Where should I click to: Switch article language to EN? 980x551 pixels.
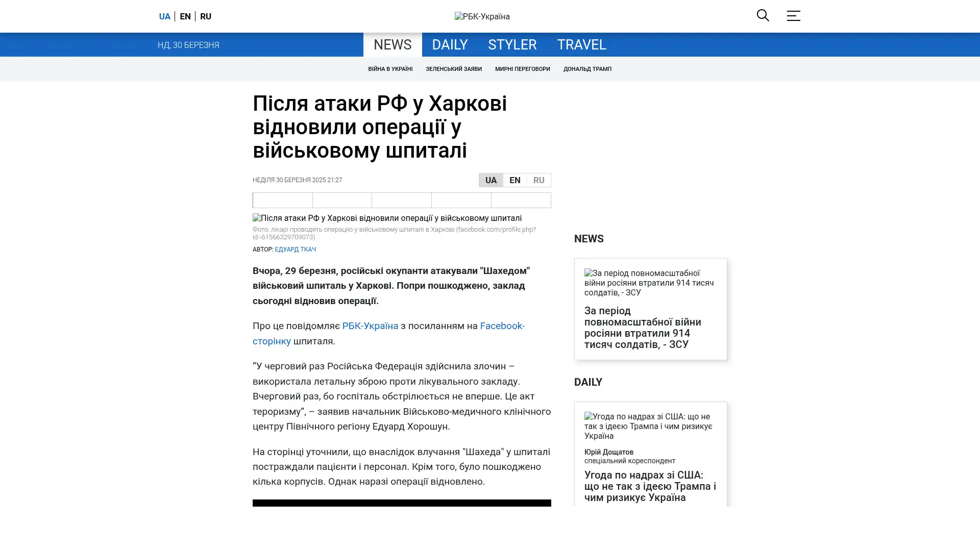click(514, 180)
